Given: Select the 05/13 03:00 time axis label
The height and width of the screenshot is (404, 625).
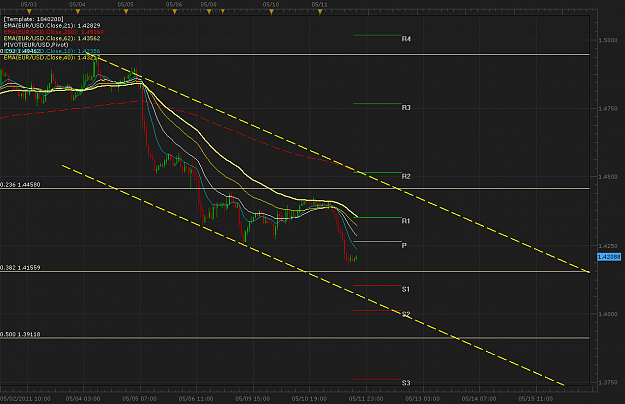Looking at the screenshot, I should click(x=423, y=398).
